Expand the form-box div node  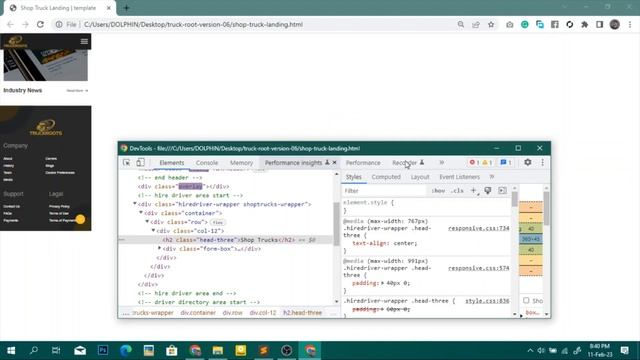160,248
